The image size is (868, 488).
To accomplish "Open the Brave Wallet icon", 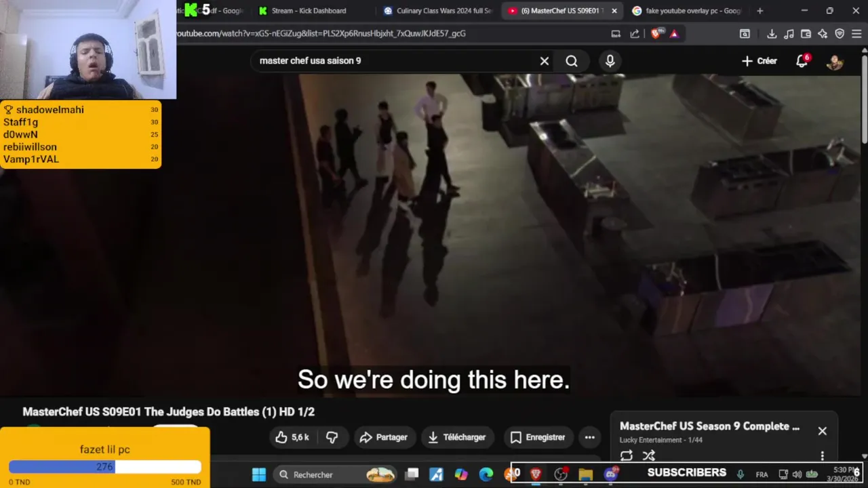I will [x=806, y=34].
